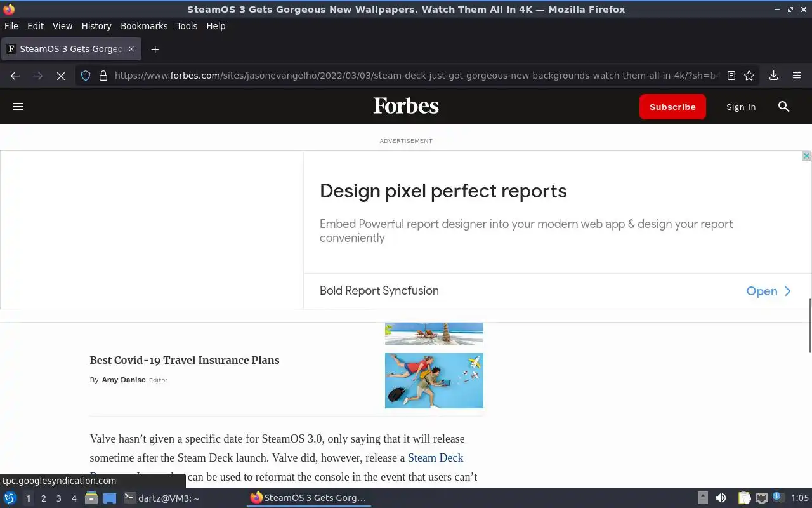Open the Forbes search magnifier
Viewport: 812px width, 508px height.
click(783, 107)
